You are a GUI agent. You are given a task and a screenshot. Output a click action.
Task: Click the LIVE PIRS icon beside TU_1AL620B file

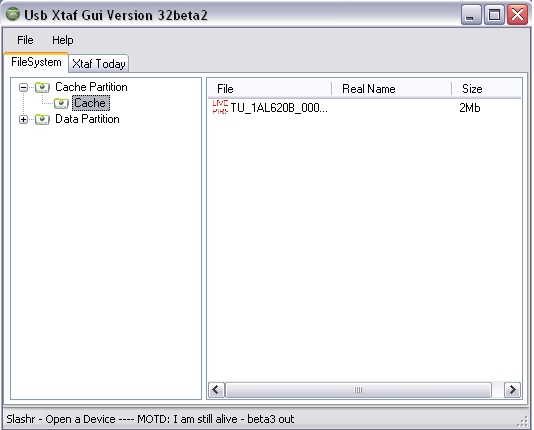(x=220, y=107)
